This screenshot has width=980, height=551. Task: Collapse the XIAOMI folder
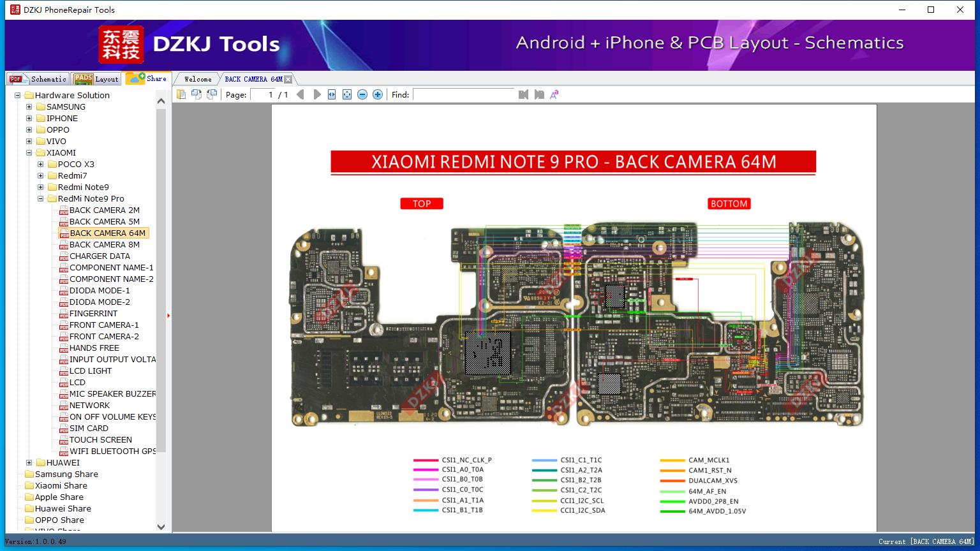click(x=29, y=152)
